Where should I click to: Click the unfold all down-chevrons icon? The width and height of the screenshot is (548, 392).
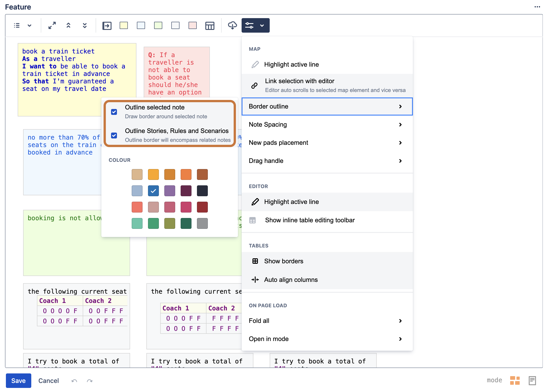(85, 25)
